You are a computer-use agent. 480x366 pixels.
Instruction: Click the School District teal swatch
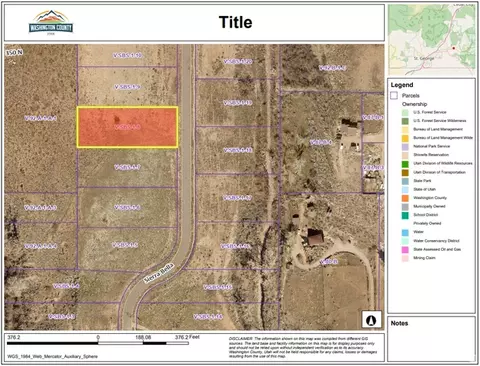tap(405, 215)
